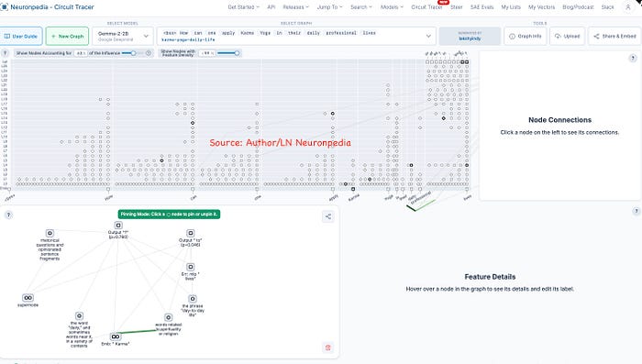This screenshot has height=364, width=642.
Task: Open SAE Evals page
Action: point(481,7)
